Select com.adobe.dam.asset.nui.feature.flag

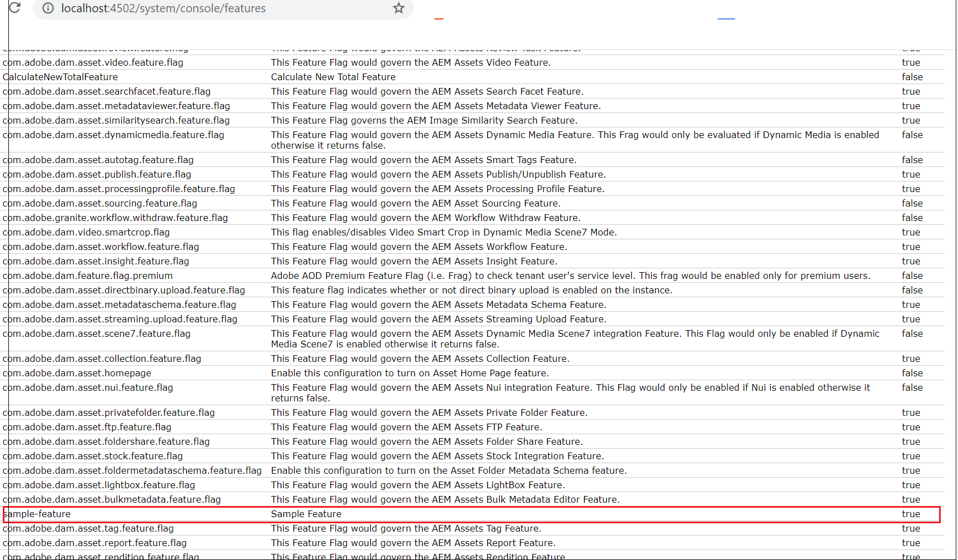[x=88, y=387]
